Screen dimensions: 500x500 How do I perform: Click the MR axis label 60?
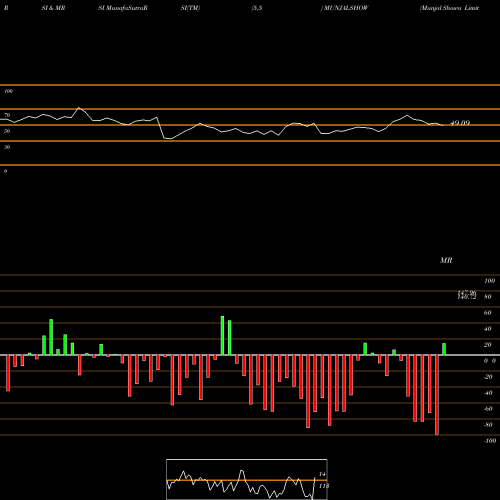[x=488, y=313]
